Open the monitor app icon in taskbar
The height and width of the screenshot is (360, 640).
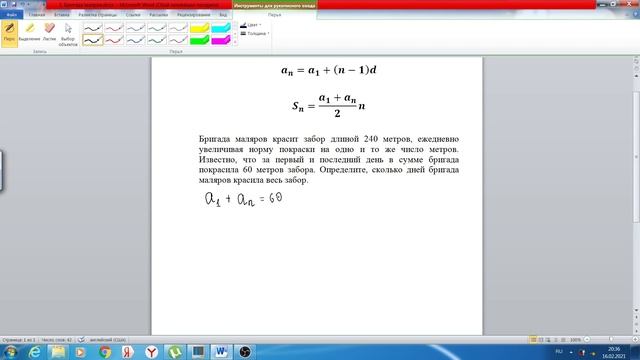pos(198,352)
